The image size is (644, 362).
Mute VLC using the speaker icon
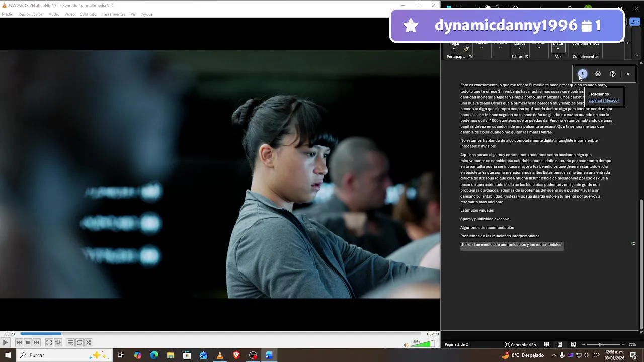[406, 345]
